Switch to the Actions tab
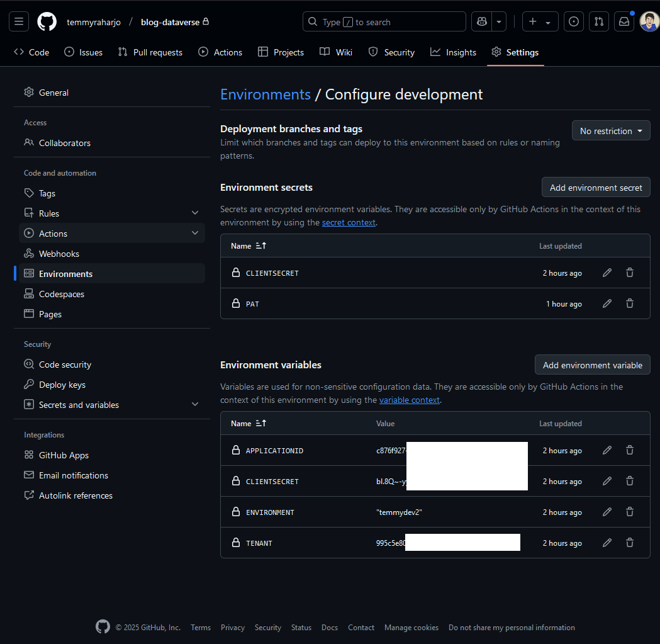 pyautogui.click(x=220, y=52)
